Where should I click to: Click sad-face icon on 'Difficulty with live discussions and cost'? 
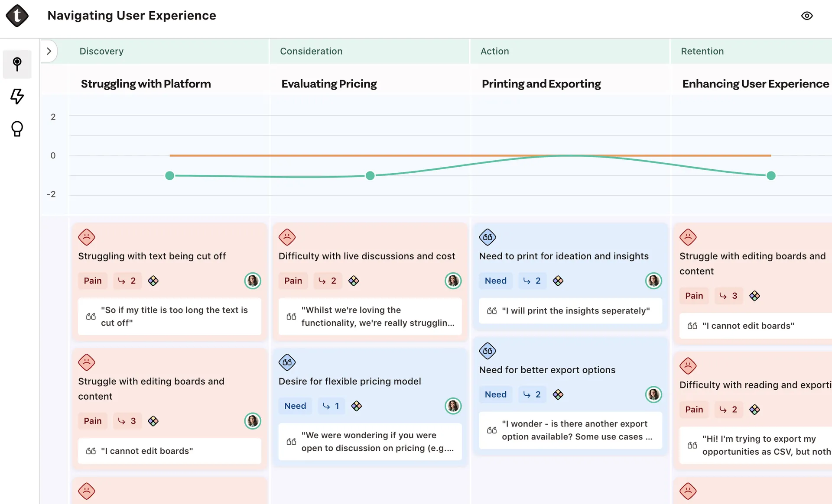click(287, 237)
